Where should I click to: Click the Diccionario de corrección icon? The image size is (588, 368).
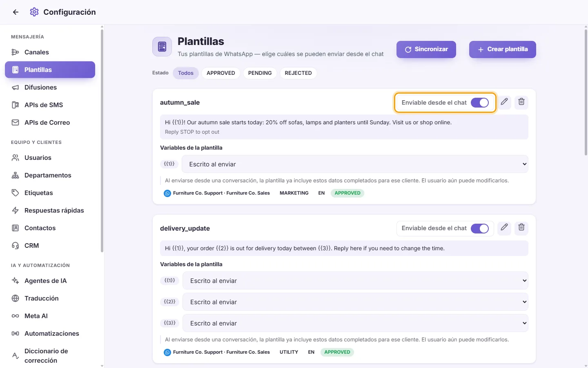16,356
